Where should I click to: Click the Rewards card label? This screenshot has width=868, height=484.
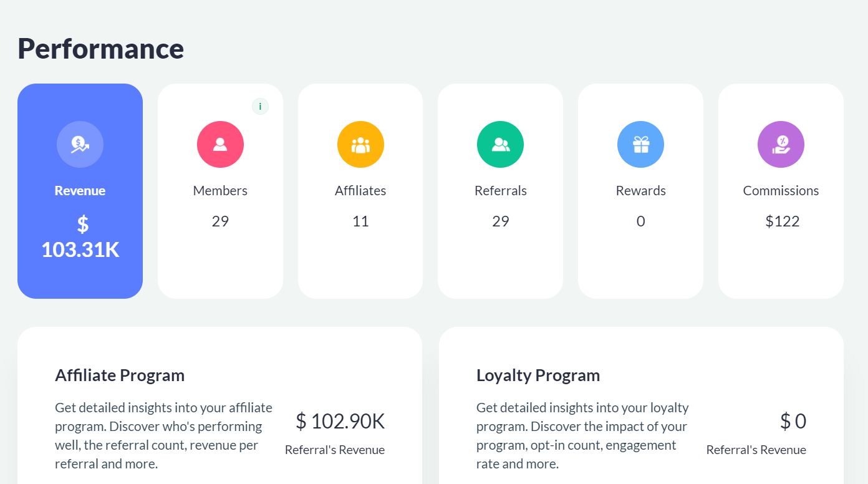(640, 191)
